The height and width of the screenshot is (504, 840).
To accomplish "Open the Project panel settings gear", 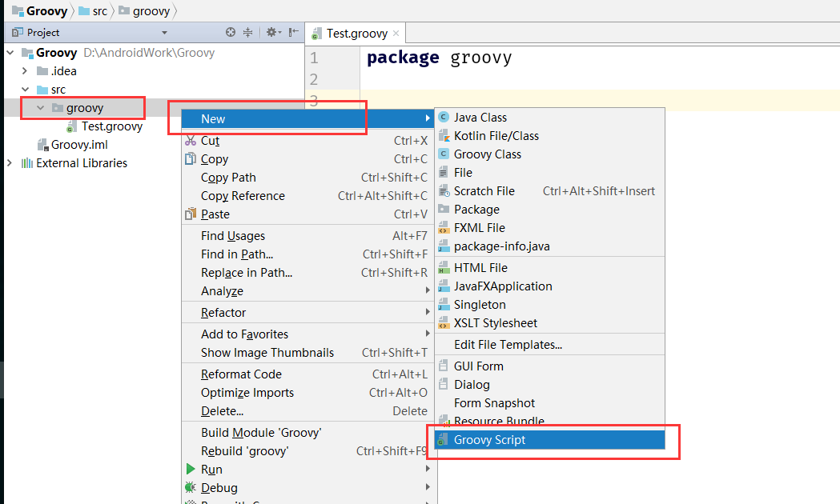I will coord(273,32).
